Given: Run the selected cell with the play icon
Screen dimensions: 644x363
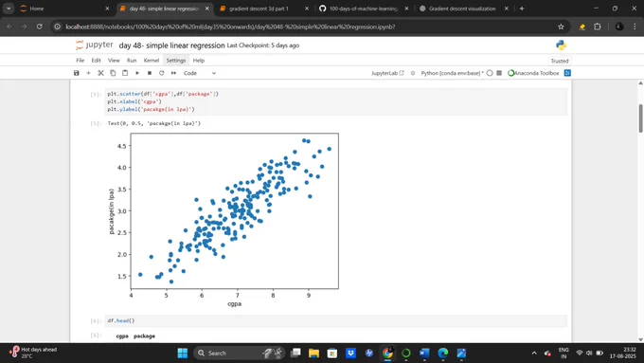Looking at the screenshot, I should pyautogui.click(x=137, y=73).
